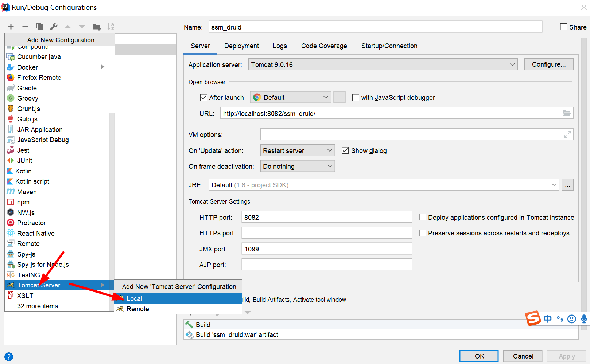Enable Preserve sessions across restarts and redeploys
The image size is (590, 364).
(x=422, y=233)
